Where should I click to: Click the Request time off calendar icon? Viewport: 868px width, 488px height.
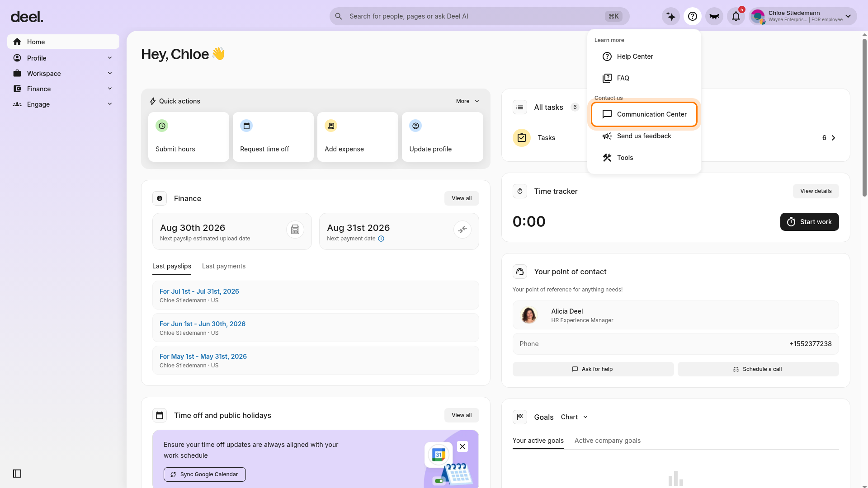246,126
